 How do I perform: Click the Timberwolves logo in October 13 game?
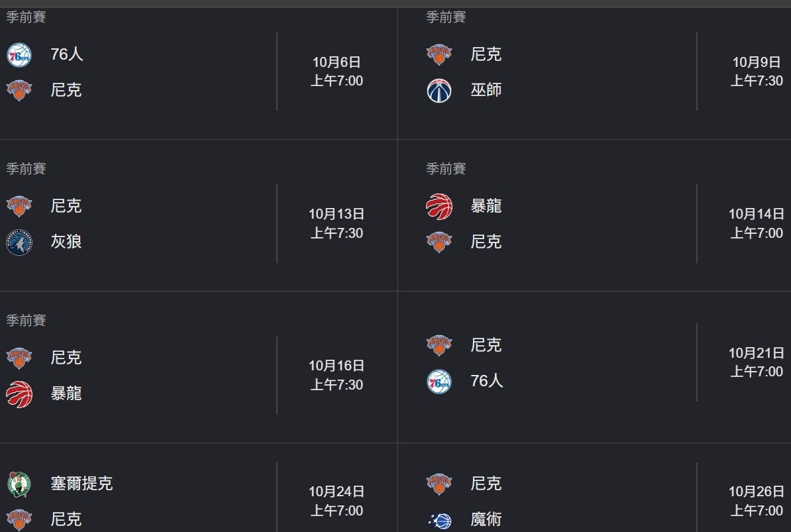[x=19, y=242]
